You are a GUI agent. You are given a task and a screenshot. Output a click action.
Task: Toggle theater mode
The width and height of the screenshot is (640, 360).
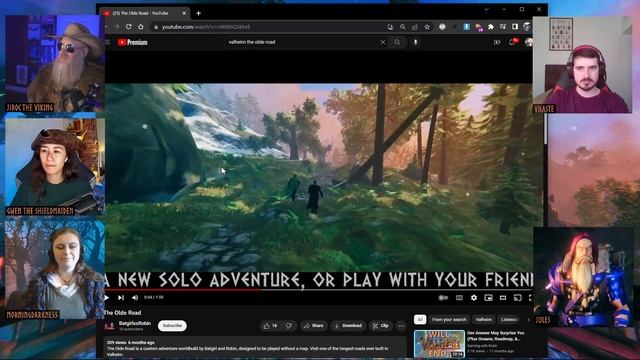[x=503, y=298]
